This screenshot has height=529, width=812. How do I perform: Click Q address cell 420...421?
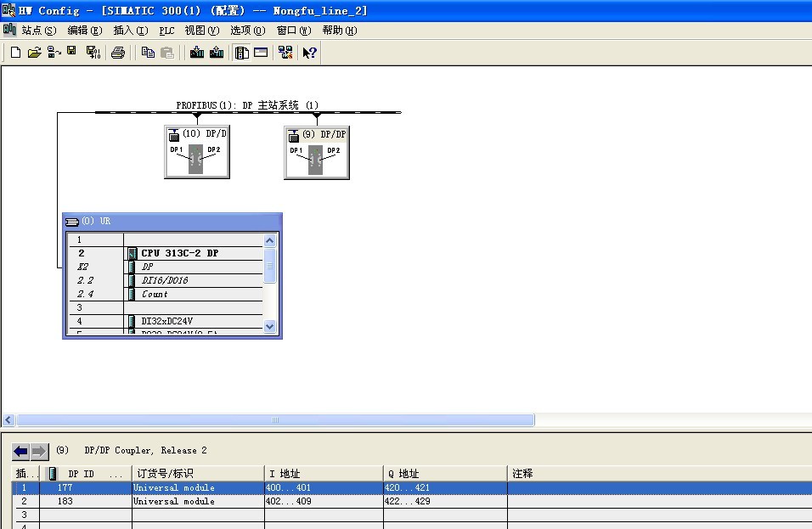pyautogui.click(x=445, y=487)
